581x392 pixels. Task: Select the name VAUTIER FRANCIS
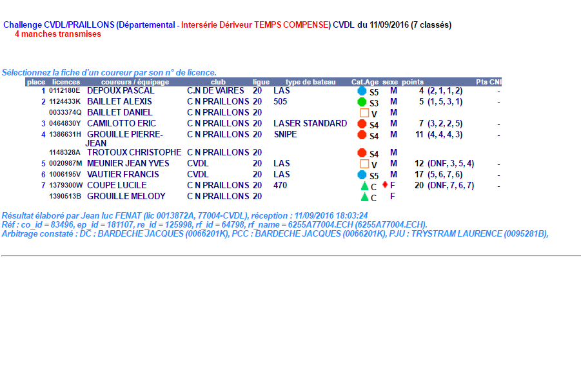coord(123,174)
